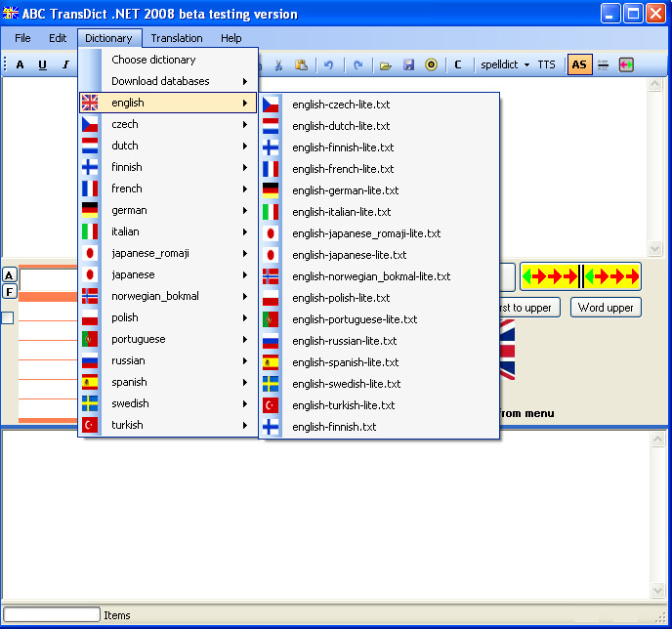Open the Translation menu
Viewport: 672px width, 629px height.
pos(177,38)
